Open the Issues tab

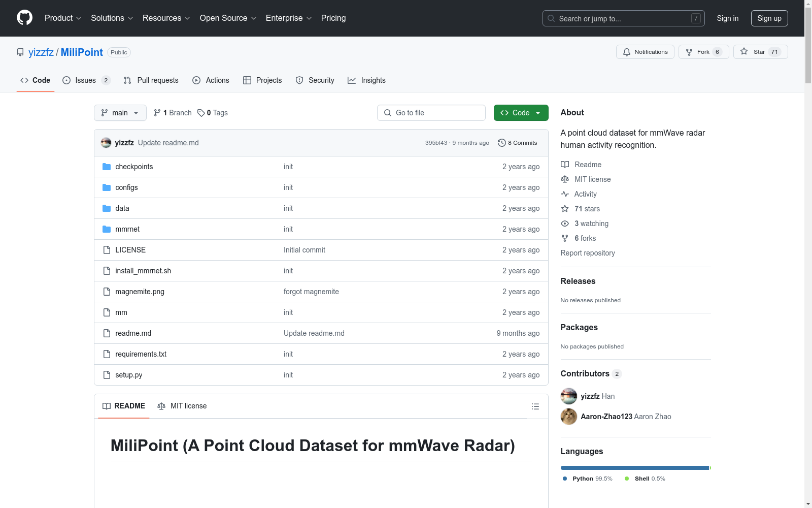[86, 80]
